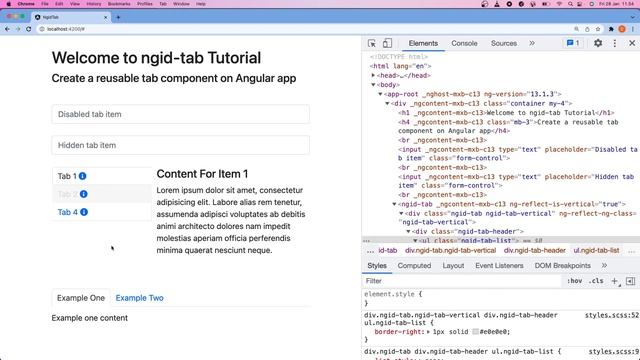
Task: Switch to Example Two tab
Action: [140, 298]
